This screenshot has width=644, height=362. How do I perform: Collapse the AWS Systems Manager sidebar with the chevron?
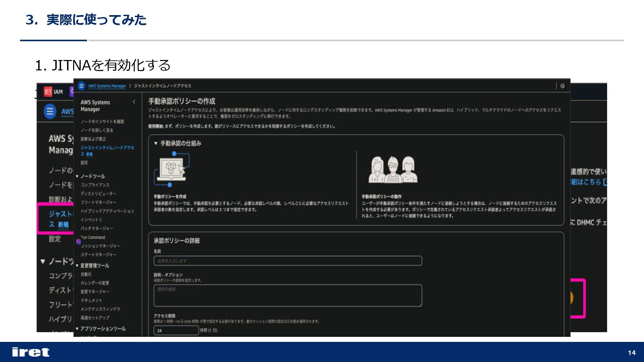pyautogui.click(x=134, y=102)
